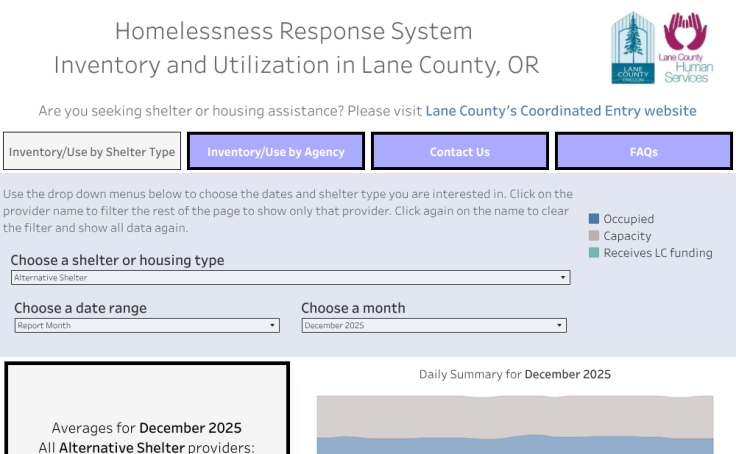Select the Occupied legend label
Image resolution: width=736 pixels, height=454 pixels.
628,219
